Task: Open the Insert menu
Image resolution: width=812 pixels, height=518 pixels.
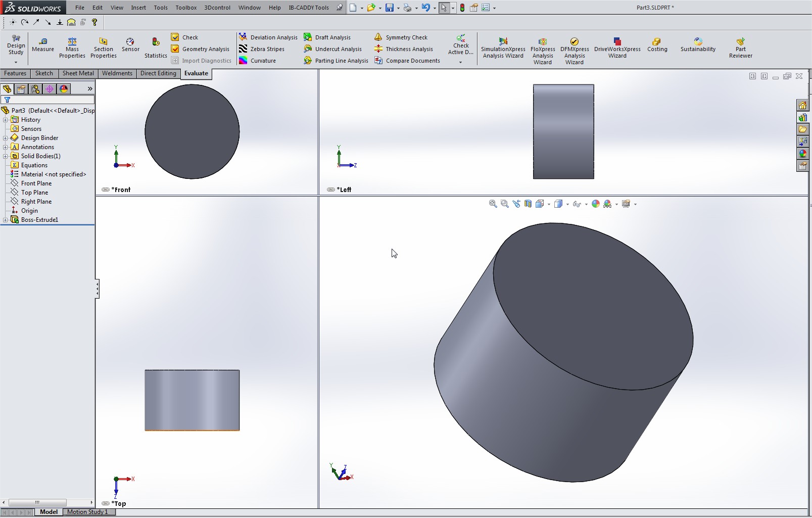Action: click(x=138, y=8)
